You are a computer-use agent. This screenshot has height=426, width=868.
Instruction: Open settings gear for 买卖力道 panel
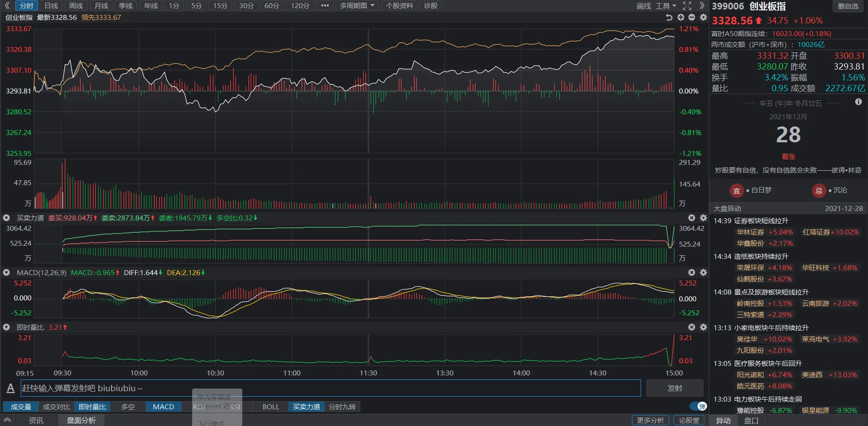click(703, 218)
